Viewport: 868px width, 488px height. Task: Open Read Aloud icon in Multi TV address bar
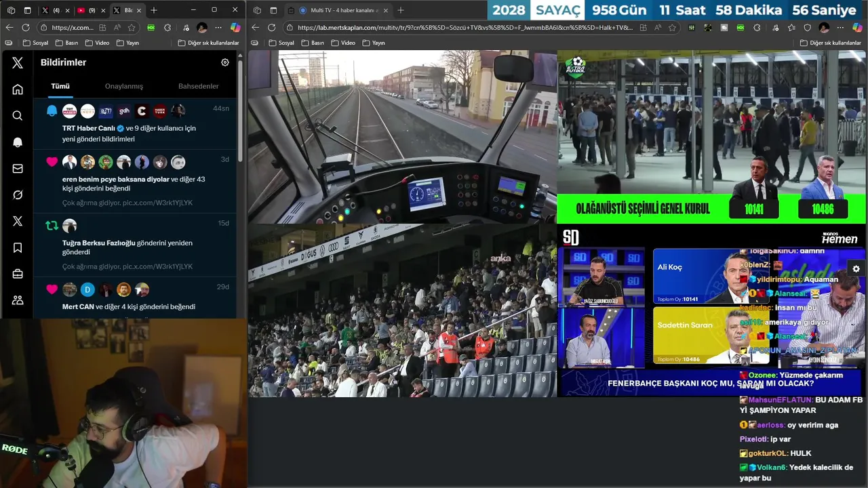coord(656,27)
